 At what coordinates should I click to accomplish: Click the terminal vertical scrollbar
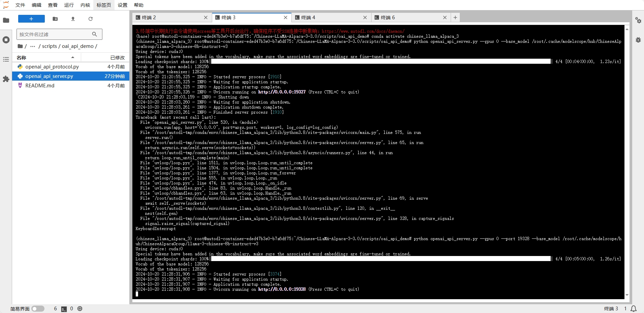(x=627, y=162)
